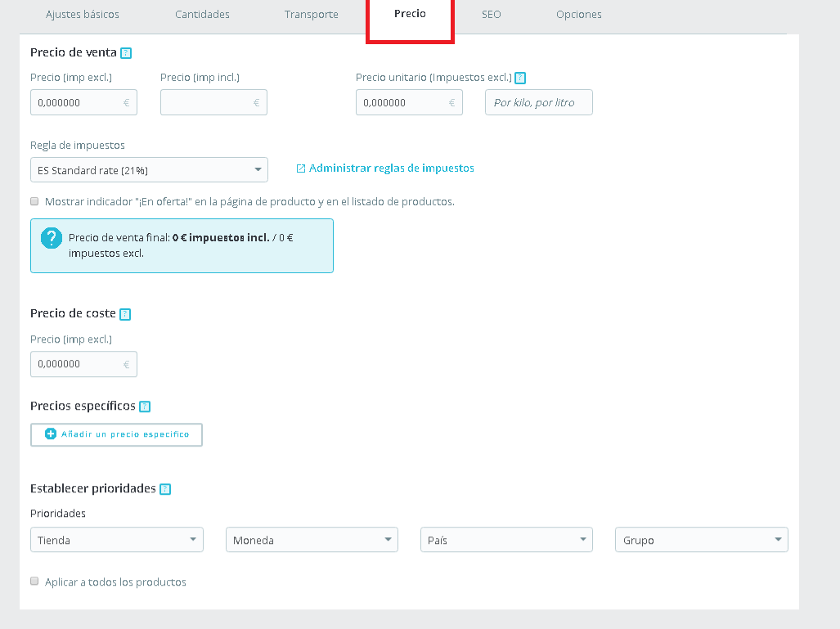Open help icon next to Precio de coste

pyautogui.click(x=125, y=314)
